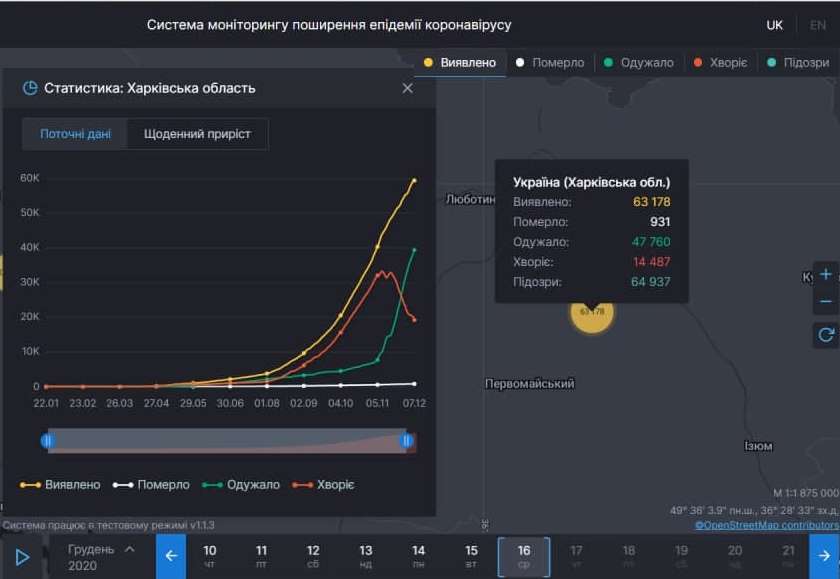This screenshot has height=579, width=840.
Task: Click the blue left arrow on timeline
Action: pyautogui.click(x=171, y=556)
